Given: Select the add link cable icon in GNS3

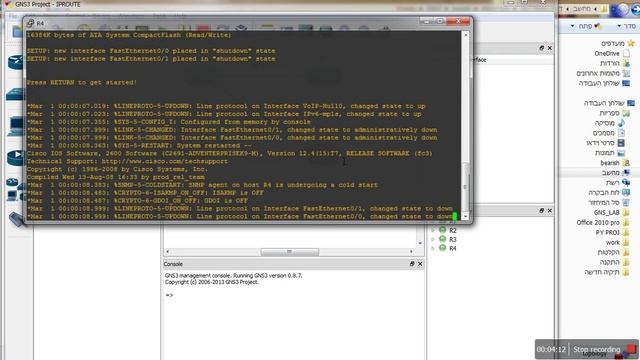Looking at the screenshot, I should (x=18, y=219).
